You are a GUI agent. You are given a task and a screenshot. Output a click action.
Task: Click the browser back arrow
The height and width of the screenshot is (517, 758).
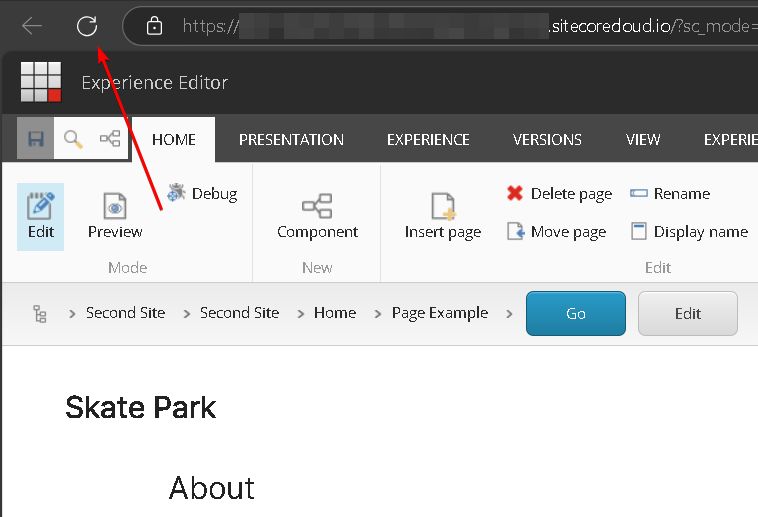pyautogui.click(x=32, y=26)
